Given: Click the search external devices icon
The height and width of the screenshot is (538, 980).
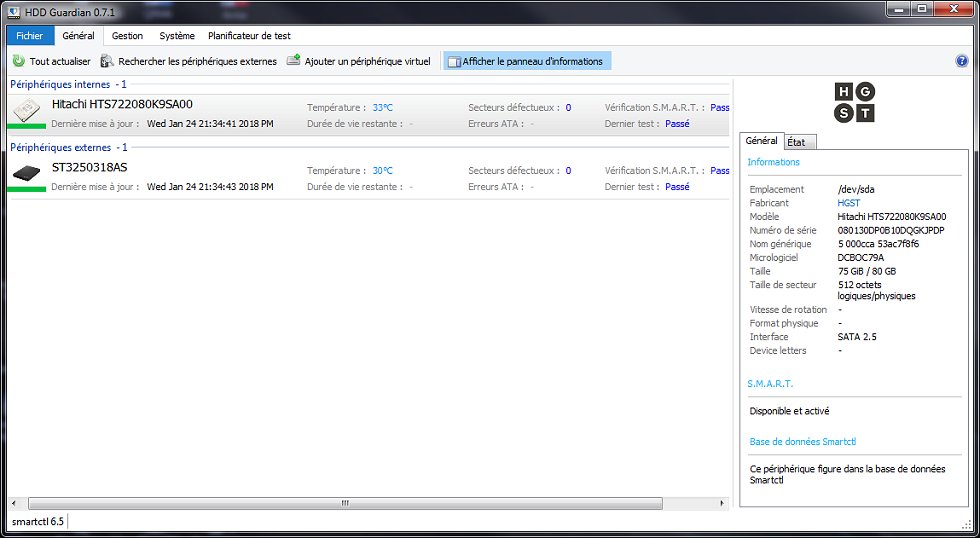Looking at the screenshot, I should [x=107, y=61].
